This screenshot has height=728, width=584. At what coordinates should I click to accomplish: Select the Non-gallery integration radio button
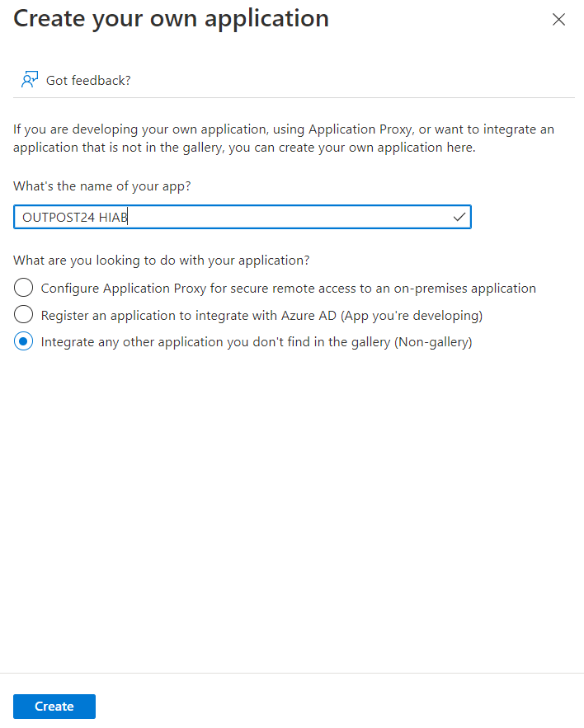coord(24,342)
